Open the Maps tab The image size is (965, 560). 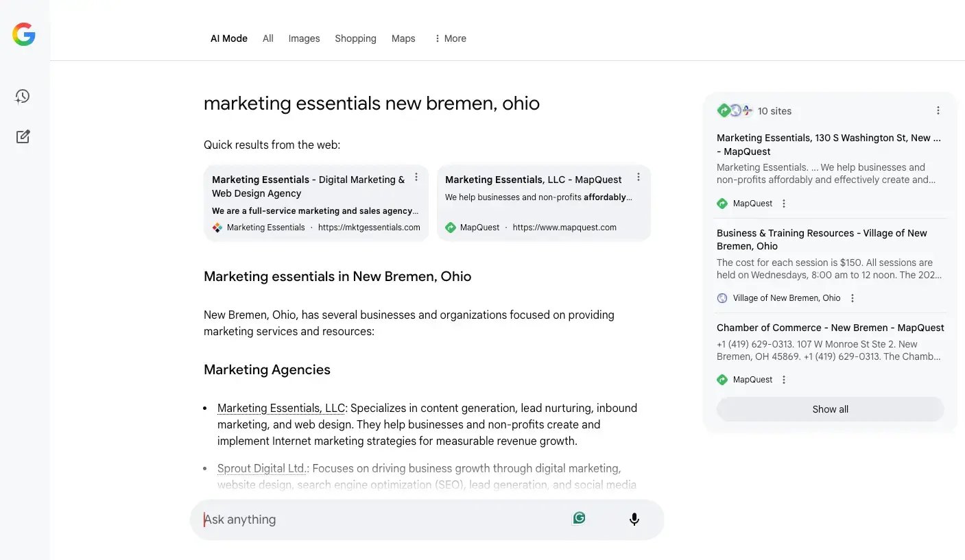point(403,38)
